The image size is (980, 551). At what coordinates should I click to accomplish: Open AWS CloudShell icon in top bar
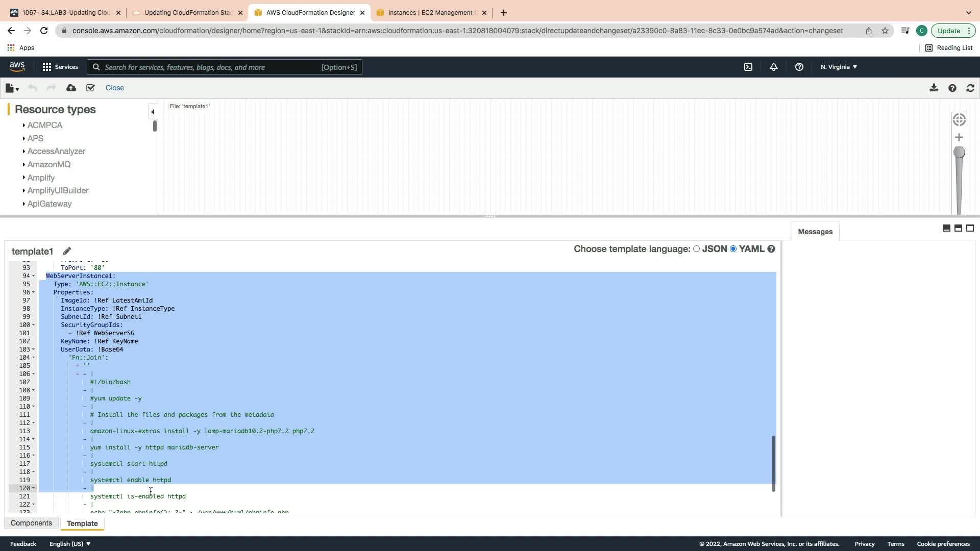tap(748, 67)
